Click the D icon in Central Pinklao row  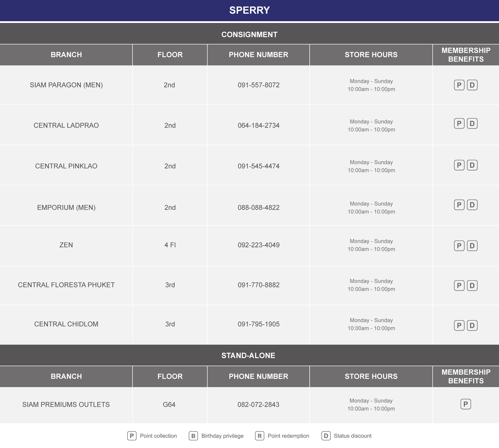(472, 165)
